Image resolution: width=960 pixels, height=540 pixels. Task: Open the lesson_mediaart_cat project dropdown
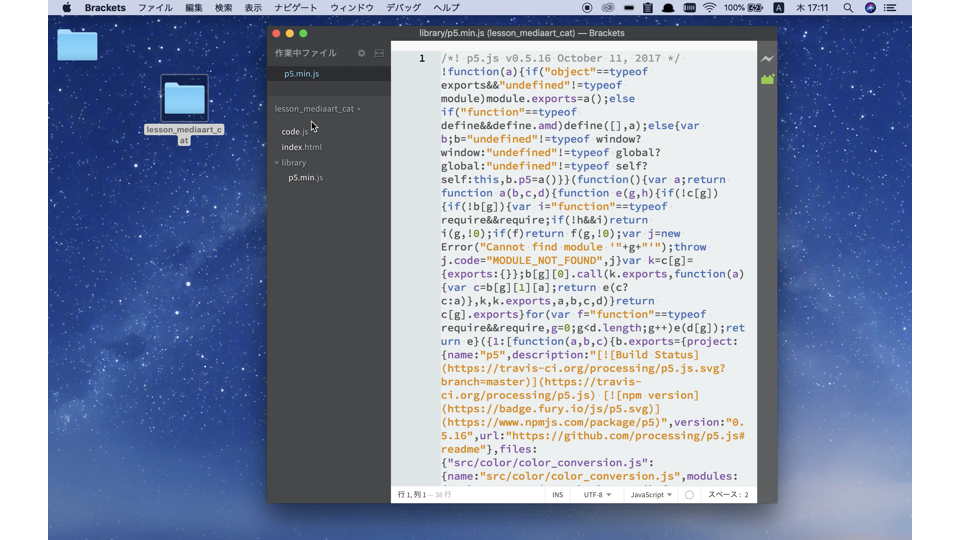[x=318, y=109]
